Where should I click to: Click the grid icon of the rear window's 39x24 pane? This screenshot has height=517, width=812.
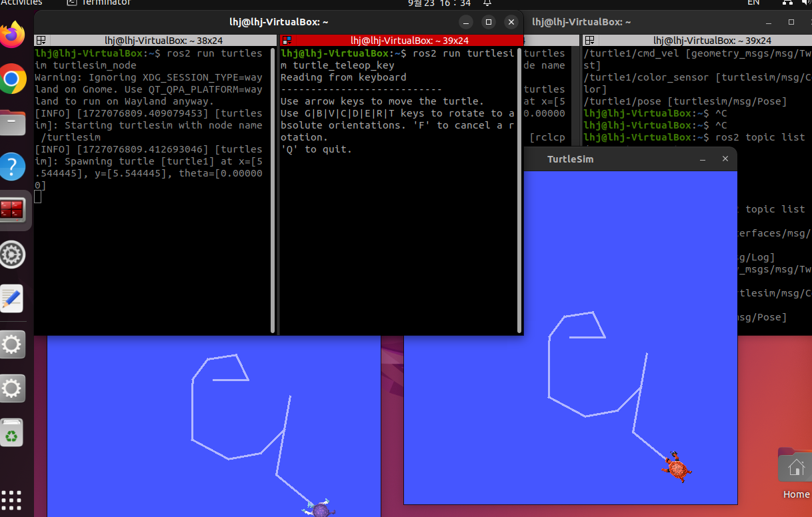[x=588, y=41]
